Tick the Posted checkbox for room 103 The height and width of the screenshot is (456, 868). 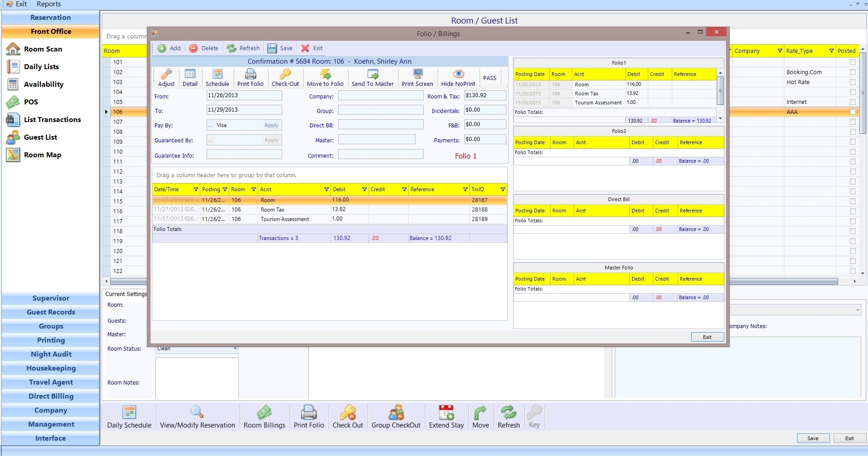click(x=853, y=82)
